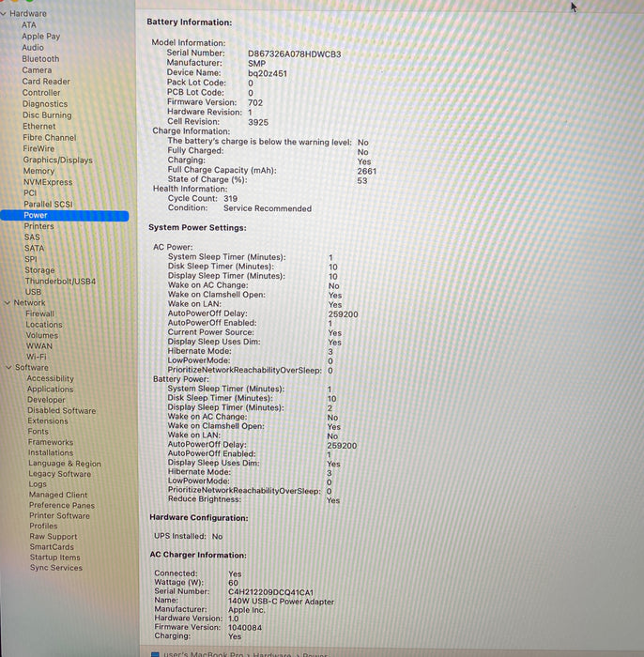
Task: Select Graphics/Displays in the sidebar
Action: pos(58,160)
